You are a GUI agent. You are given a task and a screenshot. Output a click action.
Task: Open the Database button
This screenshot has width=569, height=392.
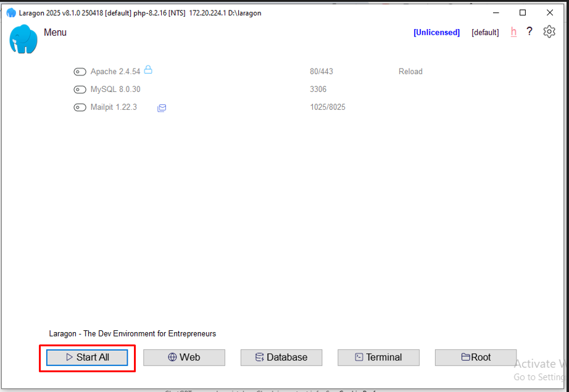coord(281,357)
